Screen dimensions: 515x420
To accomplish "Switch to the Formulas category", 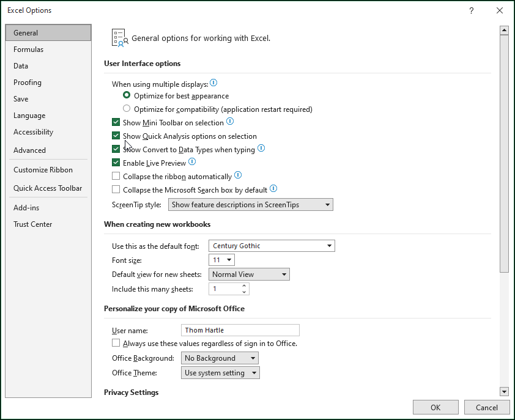I will click(48, 50).
